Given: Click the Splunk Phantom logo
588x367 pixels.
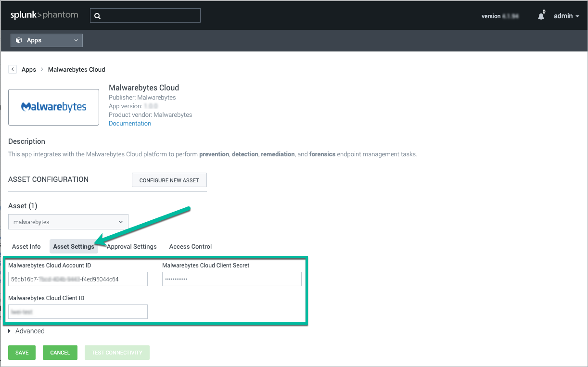Looking at the screenshot, I should 44,15.
